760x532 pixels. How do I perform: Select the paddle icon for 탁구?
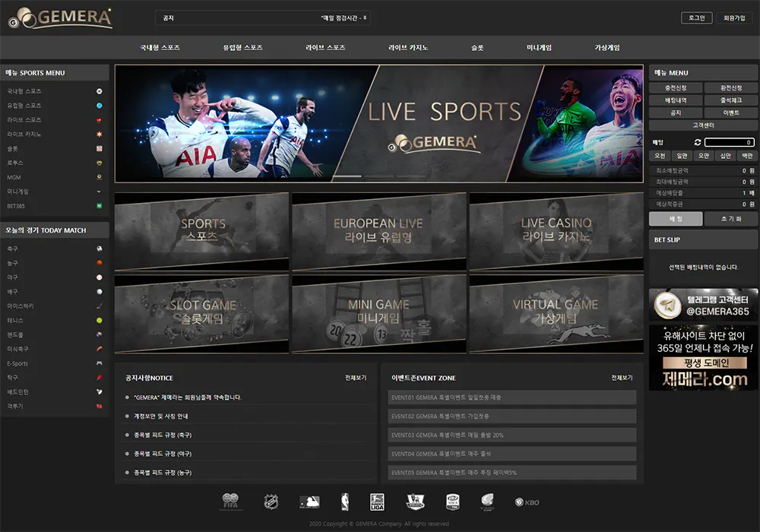tap(100, 378)
